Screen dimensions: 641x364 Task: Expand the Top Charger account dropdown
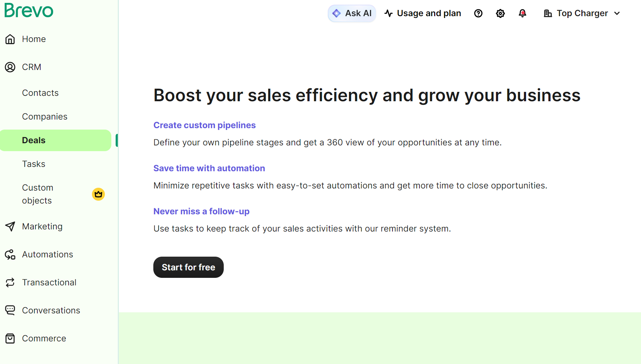581,13
